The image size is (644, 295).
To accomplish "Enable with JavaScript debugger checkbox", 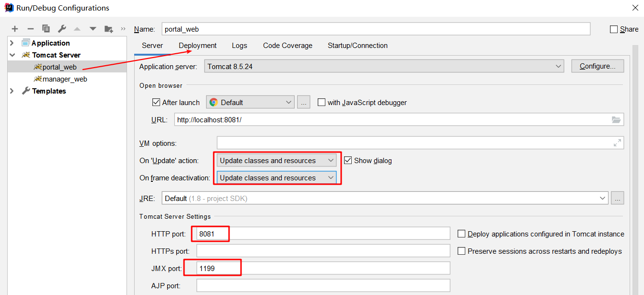I will click(322, 102).
